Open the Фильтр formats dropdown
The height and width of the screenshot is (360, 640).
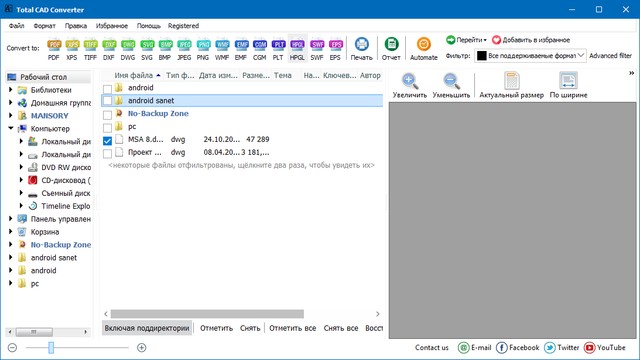(x=531, y=56)
